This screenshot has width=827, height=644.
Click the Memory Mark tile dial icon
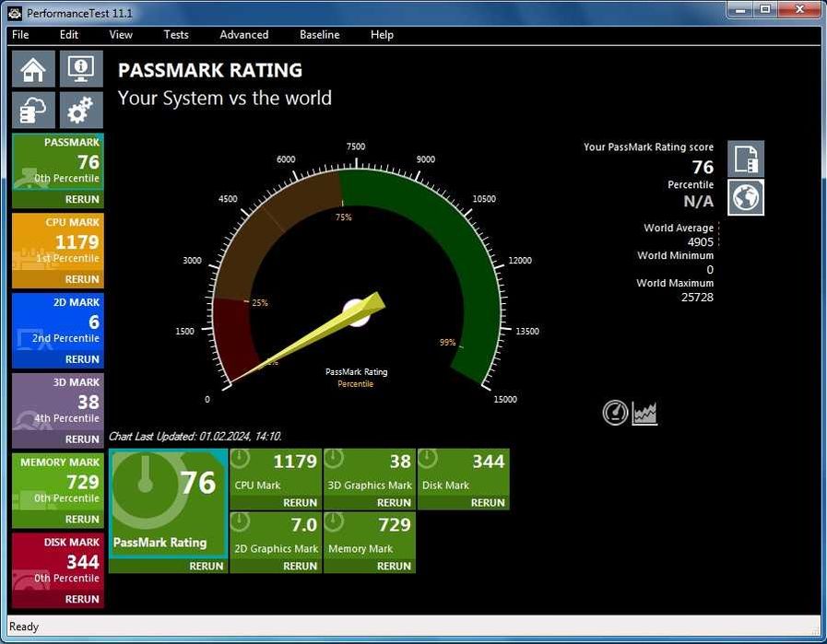[x=334, y=521]
